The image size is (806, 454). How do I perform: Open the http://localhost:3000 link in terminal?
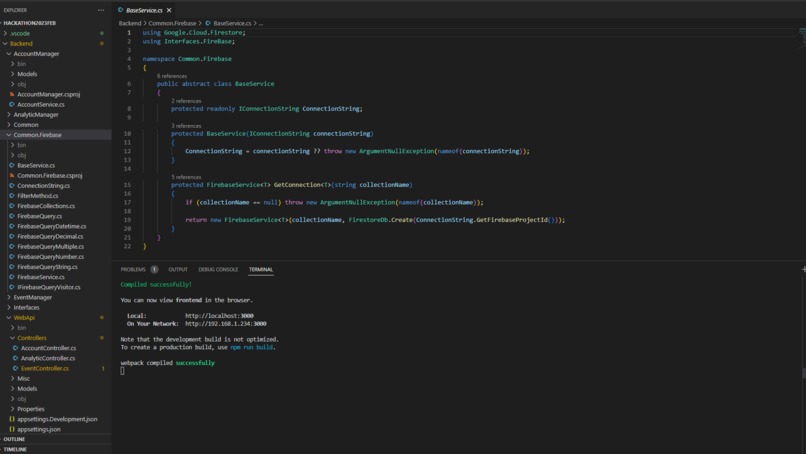point(219,316)
